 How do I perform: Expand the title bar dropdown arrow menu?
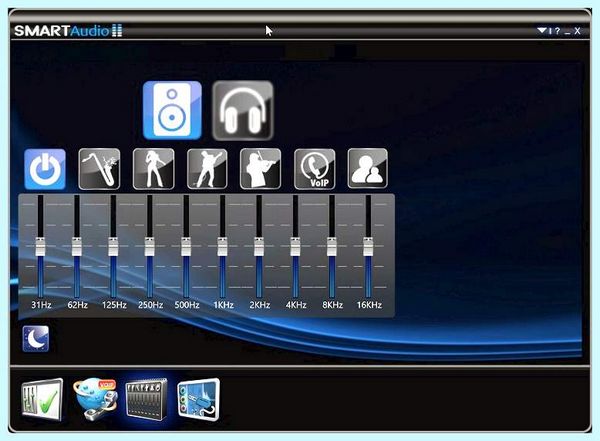click(x=541, y=30)
